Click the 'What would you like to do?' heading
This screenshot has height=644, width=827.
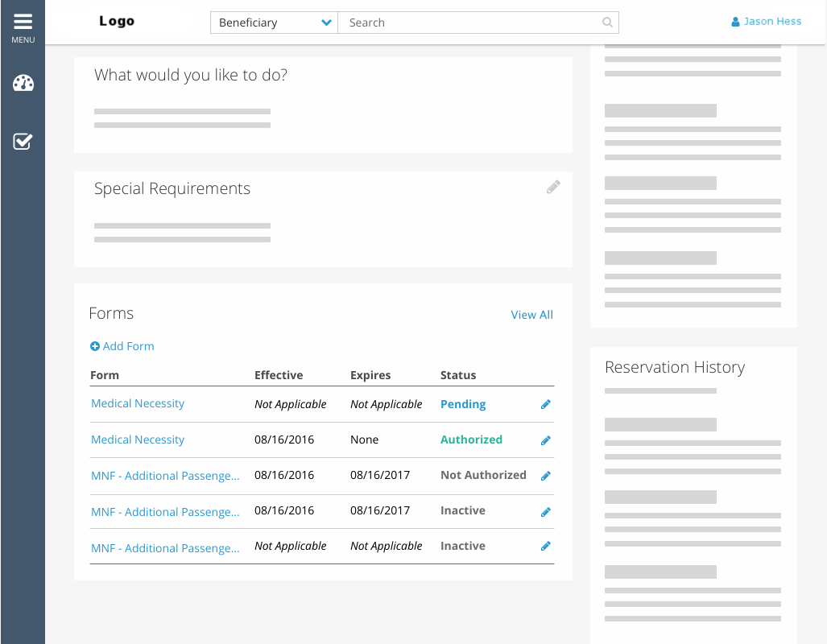[x=191, y=76]
